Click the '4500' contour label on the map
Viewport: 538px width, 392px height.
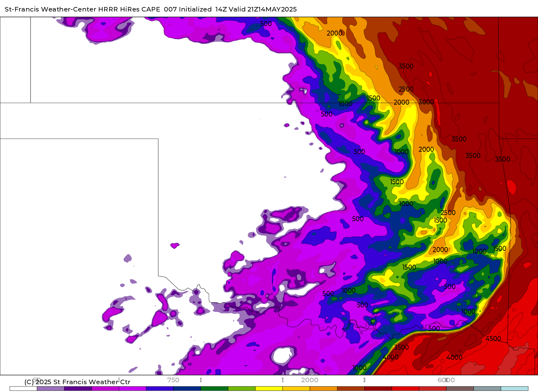click(x=493, y=339)
